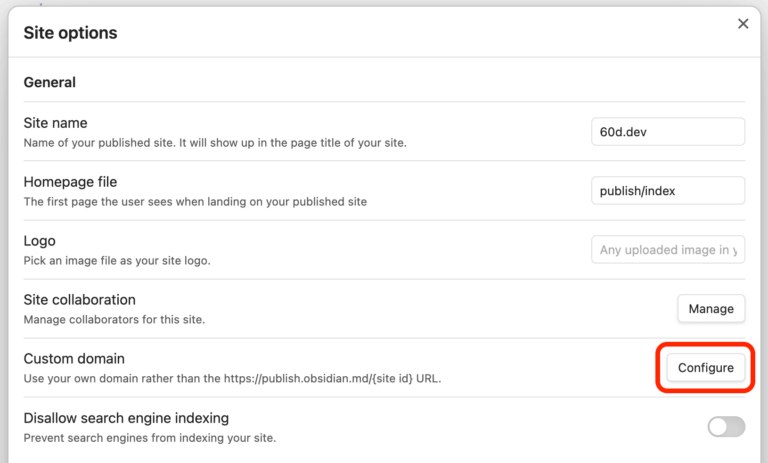
Task: Click the 'Use your own domain' description
Action: click(232, 379)
